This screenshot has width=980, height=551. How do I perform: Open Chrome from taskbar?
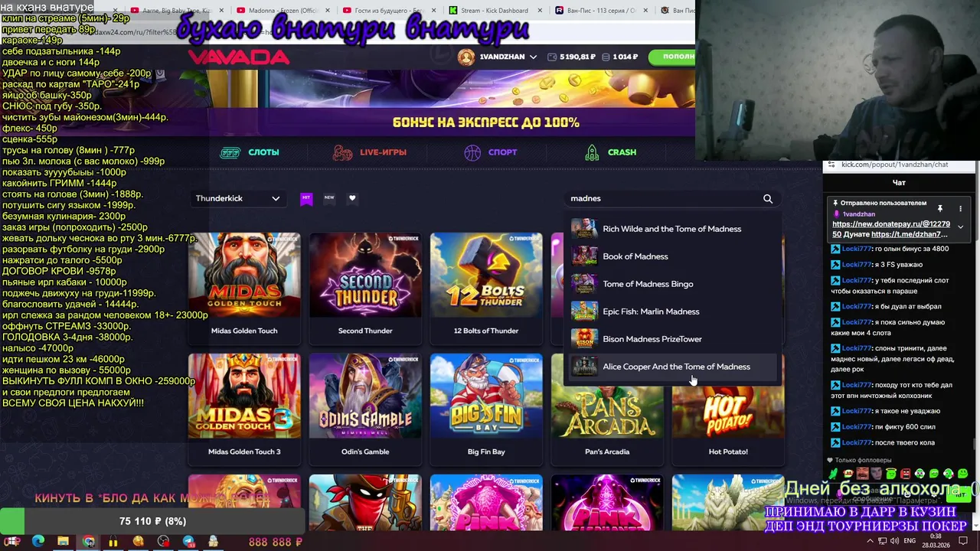[88, 541]
